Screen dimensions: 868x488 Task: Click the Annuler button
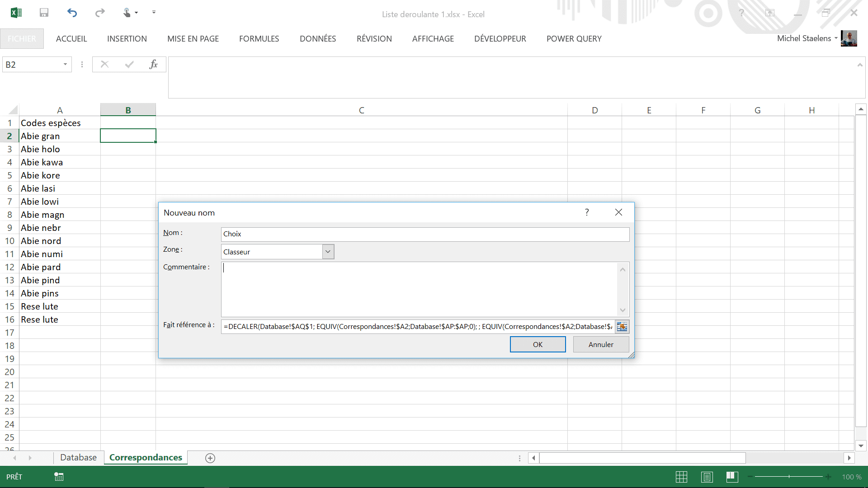[x=601, y=344]
